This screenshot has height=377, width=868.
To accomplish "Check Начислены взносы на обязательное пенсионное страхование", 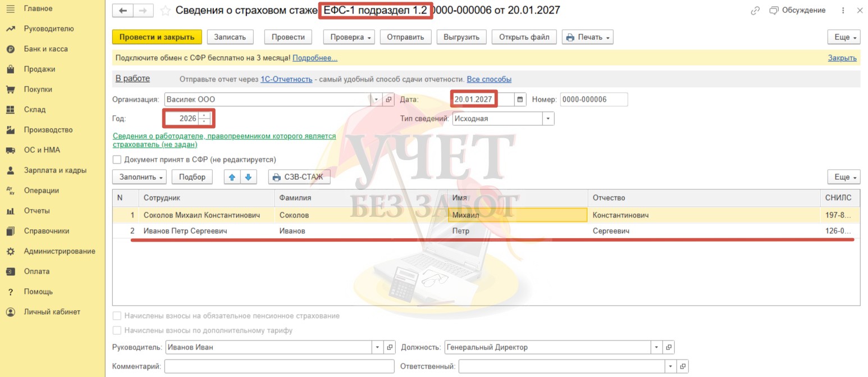I will 117,316.
